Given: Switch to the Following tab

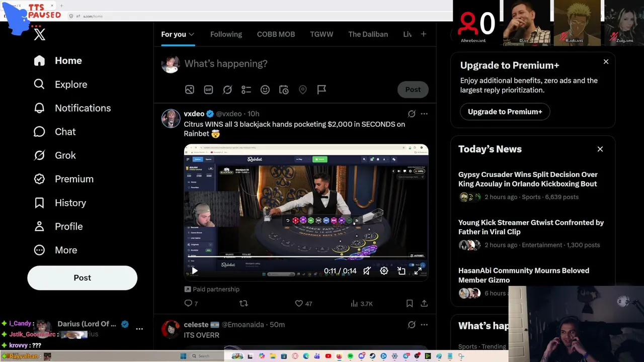Looking at the screenshot, I should [x=226, y=34].
